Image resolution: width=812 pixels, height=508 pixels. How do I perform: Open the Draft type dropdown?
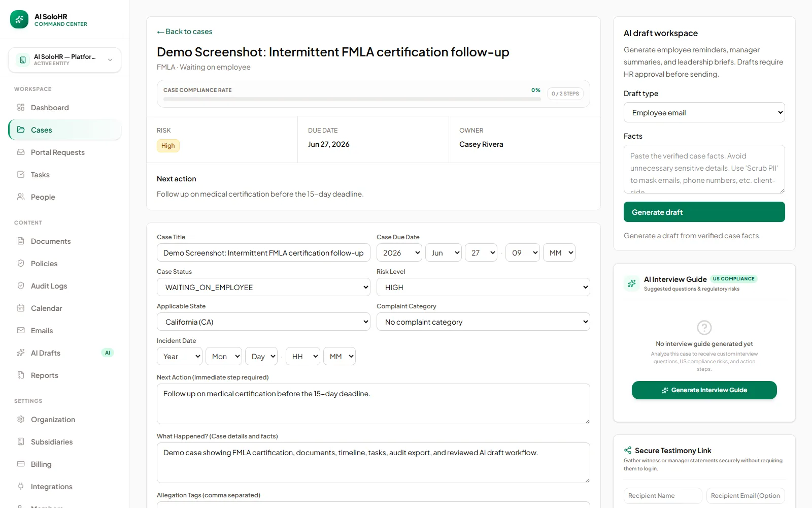pyautogui.click(x=704, y=113)
